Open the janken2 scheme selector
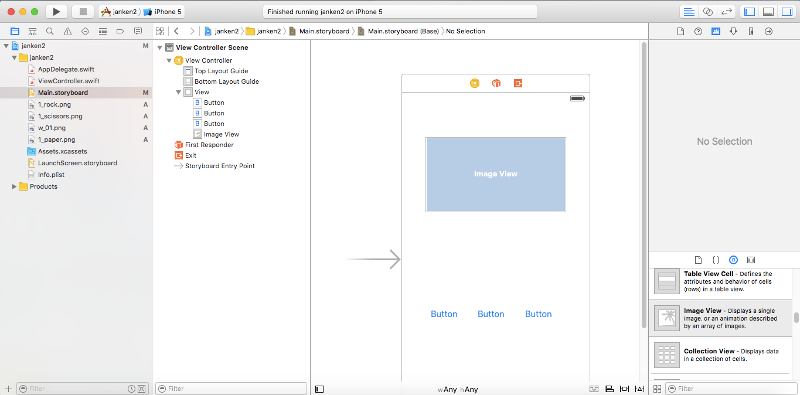Image resolution: width=800 pixels, height=395 pixels. (120, 11)
